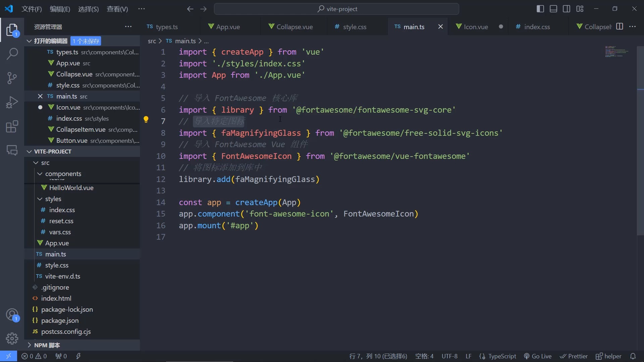Open editor more actions ellipsis menu
Screen dimensions: 644x362
(633, 26)
